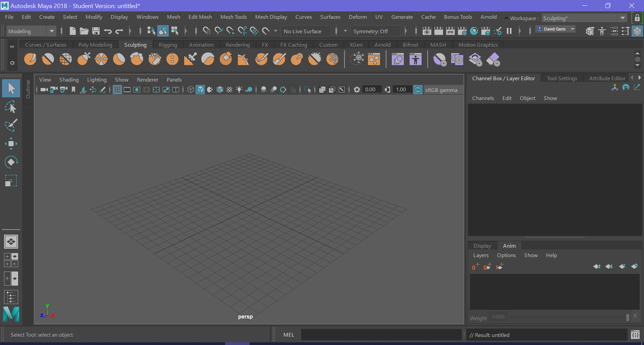
Task: Enable wireframe display in the viewport toolbar
Action: 191,90
